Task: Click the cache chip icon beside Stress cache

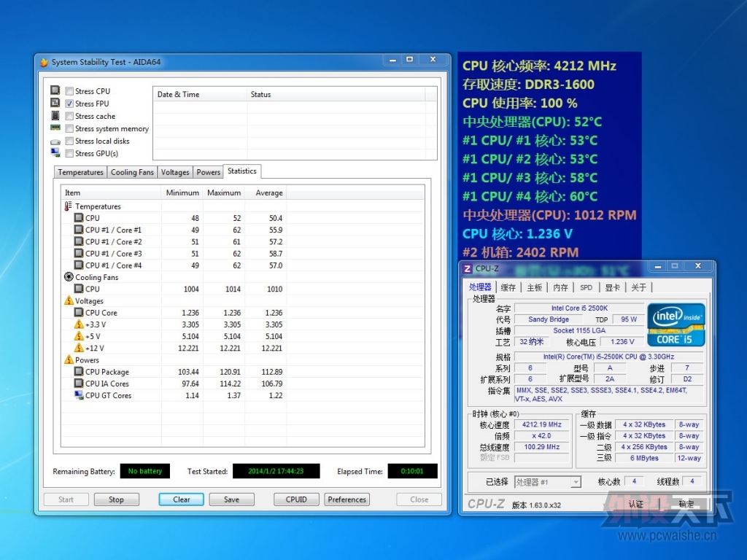Action: pyautogui.click(x=55, y=115)
